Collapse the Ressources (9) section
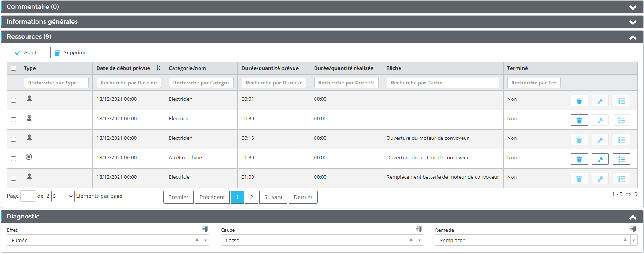The height and width of the screenshot is (254, 644). tap(633, 37)
